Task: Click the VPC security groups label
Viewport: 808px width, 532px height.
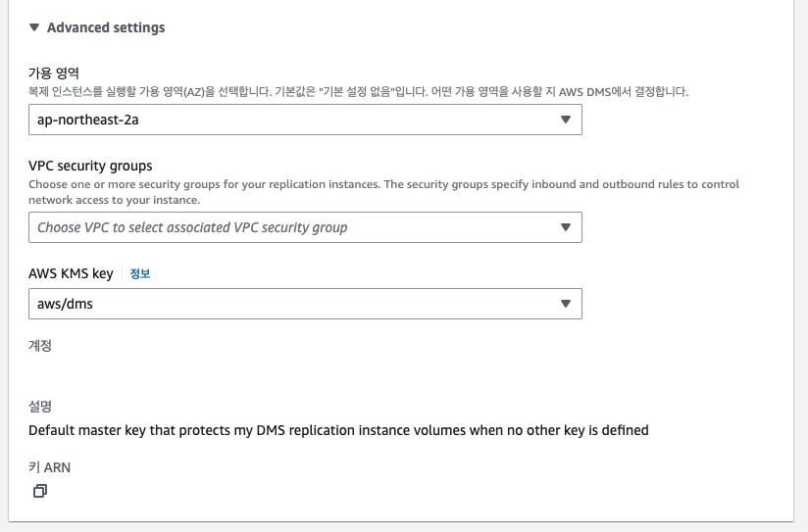Action: (90, 166)
